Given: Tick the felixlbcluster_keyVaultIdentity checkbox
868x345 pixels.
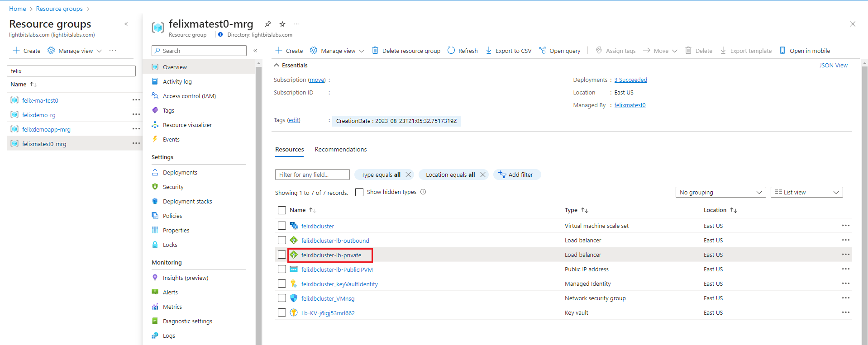Looking at the screenshot, I should (282, 284).
